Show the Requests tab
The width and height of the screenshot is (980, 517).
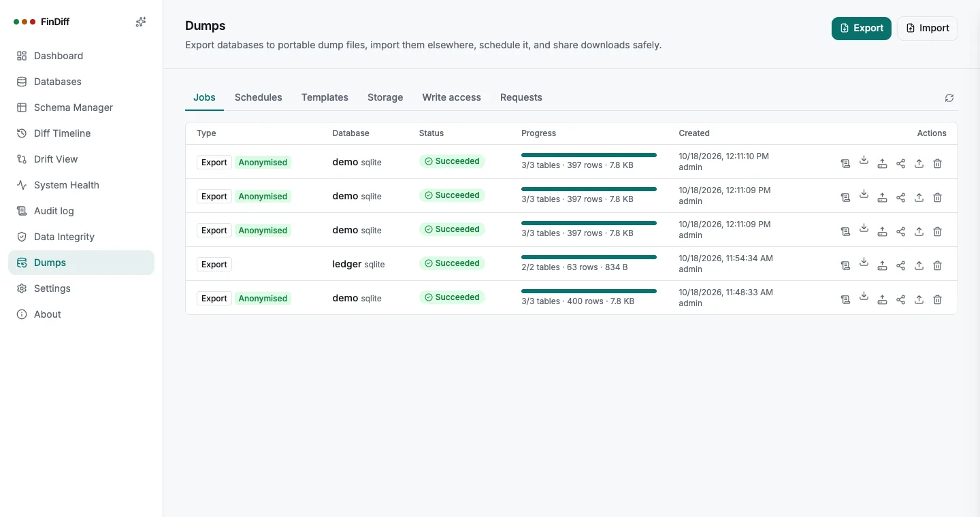pos(521,97)
